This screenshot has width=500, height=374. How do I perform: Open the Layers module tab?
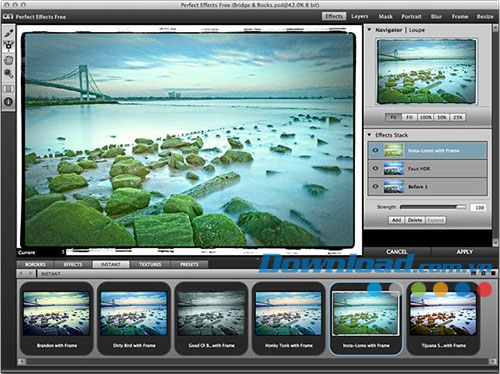(x=360, y=16)
